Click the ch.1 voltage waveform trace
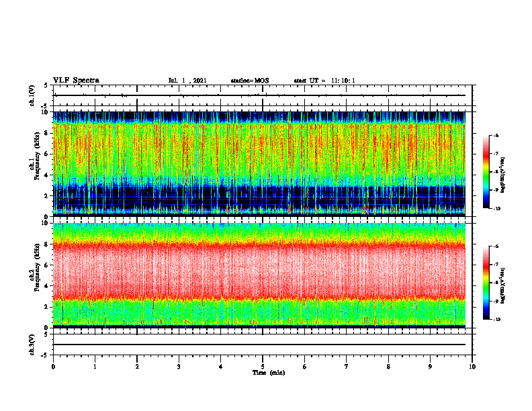This screenshot has height=411, width=532. (259, 95)
